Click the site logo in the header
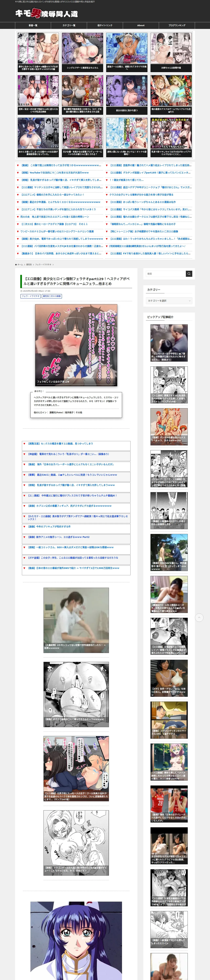 click(x=46, y=14)
